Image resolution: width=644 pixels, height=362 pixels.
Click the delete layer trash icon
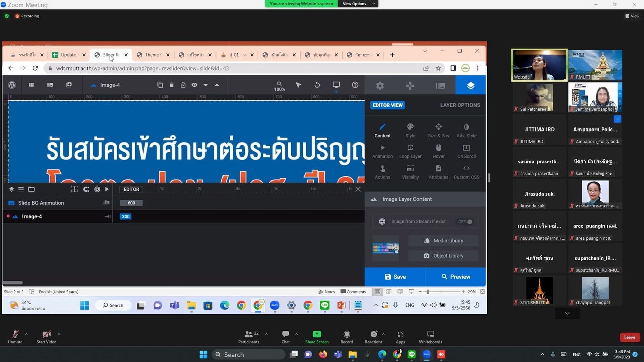pos(171,85)
